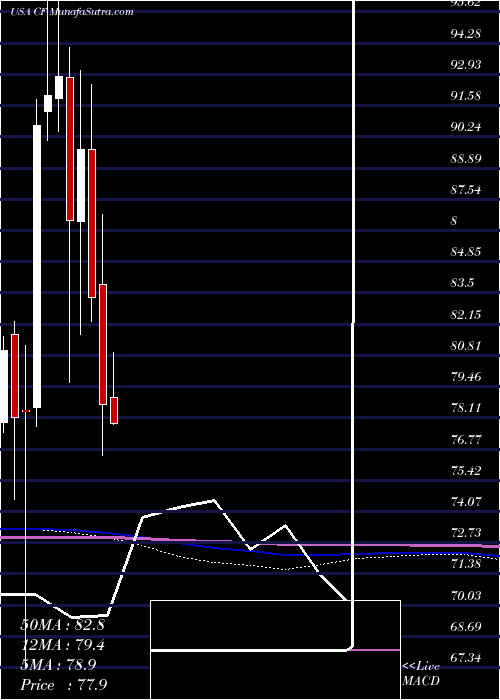Viewport: 500px width, 700px height.
Task: Click the last red candle near 78.11
Action: point(114,410)
